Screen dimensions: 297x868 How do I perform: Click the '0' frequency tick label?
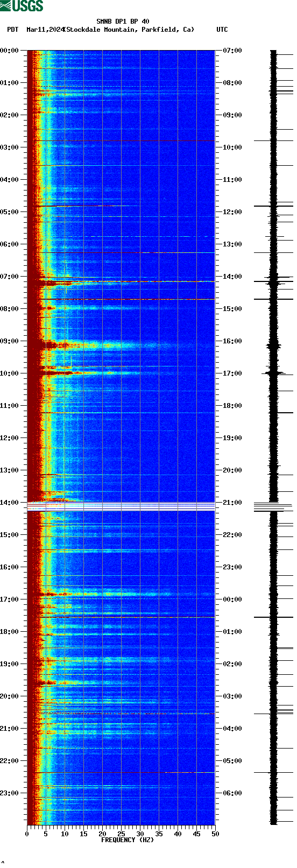click(27, 834)
